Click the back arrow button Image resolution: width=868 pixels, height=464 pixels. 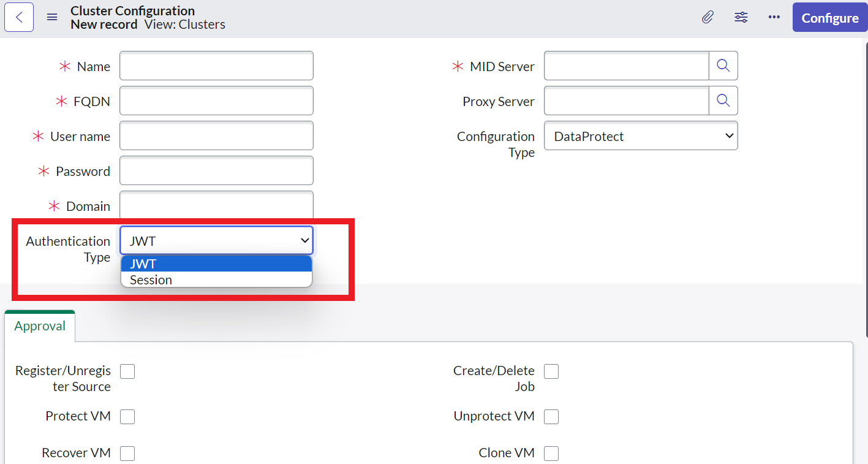tap(19, 17)
